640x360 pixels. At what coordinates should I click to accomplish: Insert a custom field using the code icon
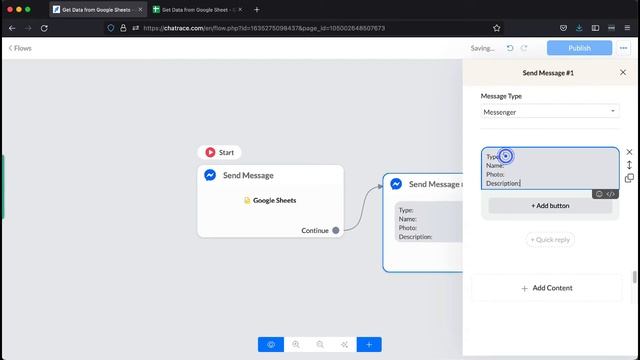click(610, 194)
